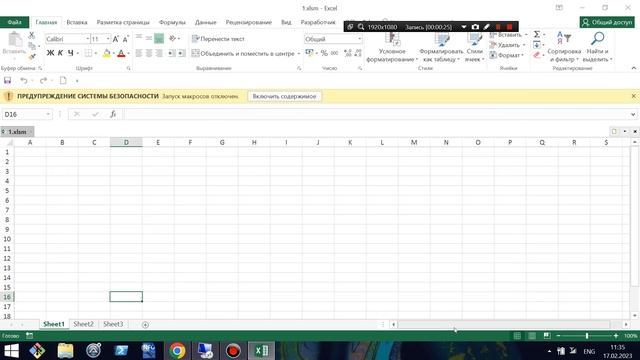
Task: Add a new sheet with plus icon
Action: pos(145,324)
